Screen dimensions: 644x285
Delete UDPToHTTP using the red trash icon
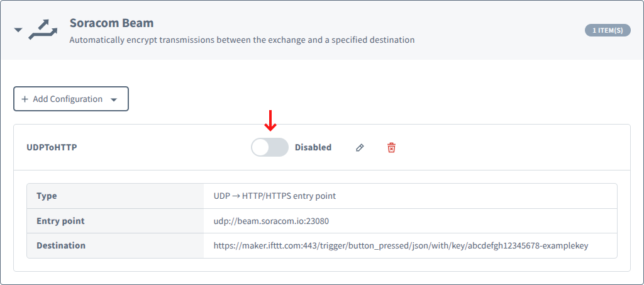(391, 148)
